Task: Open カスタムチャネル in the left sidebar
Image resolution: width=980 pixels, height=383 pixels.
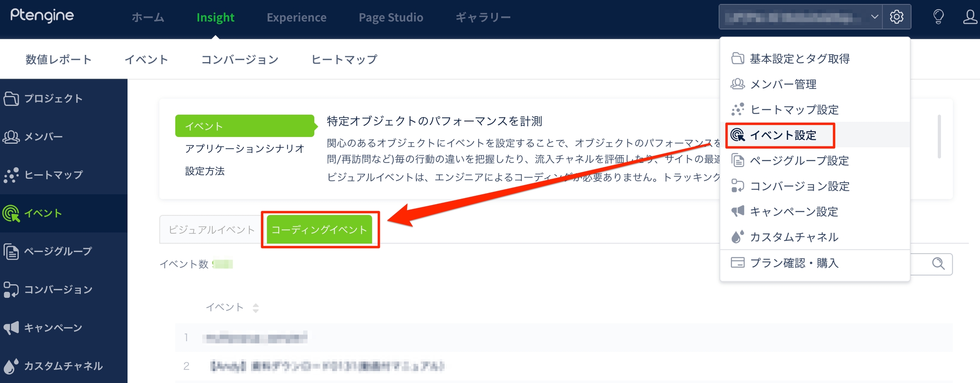Action: [63, 366]
